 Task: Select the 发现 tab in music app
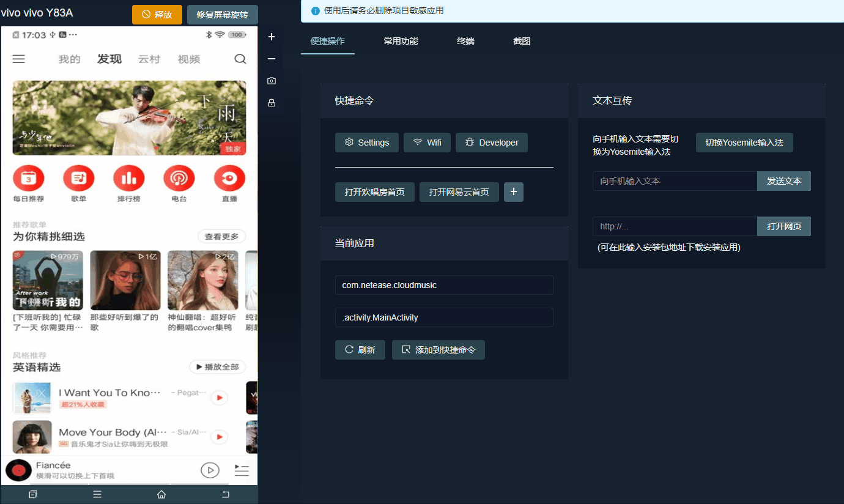(109, 59)
